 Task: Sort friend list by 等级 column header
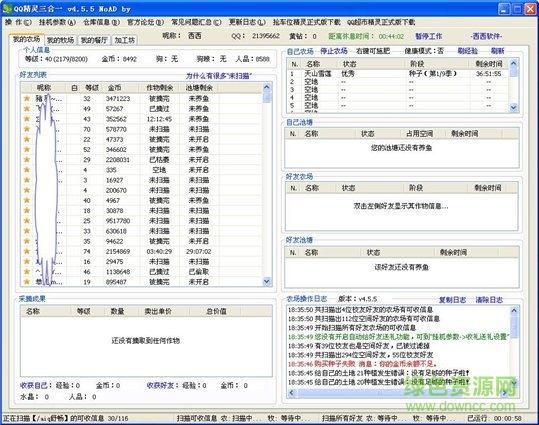pos(91,88)
